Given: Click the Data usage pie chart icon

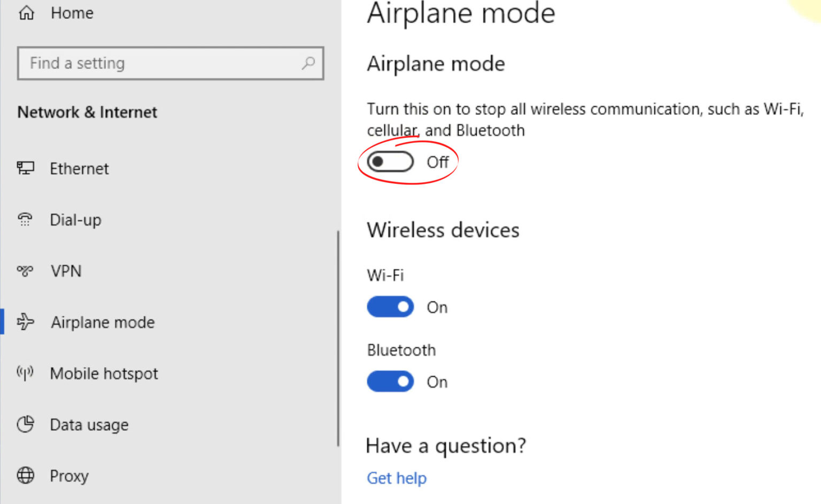Looking at the screenshot, I should point(25,424).
